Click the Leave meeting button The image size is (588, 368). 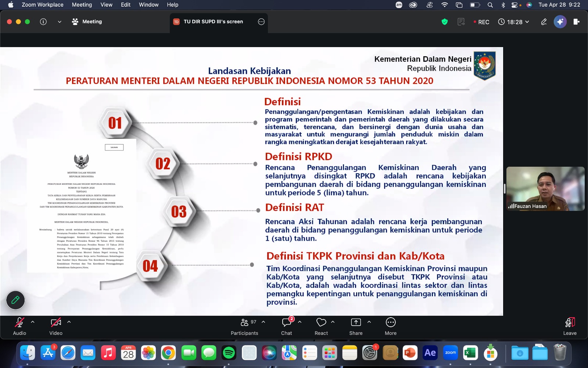[x=570, y=326]
